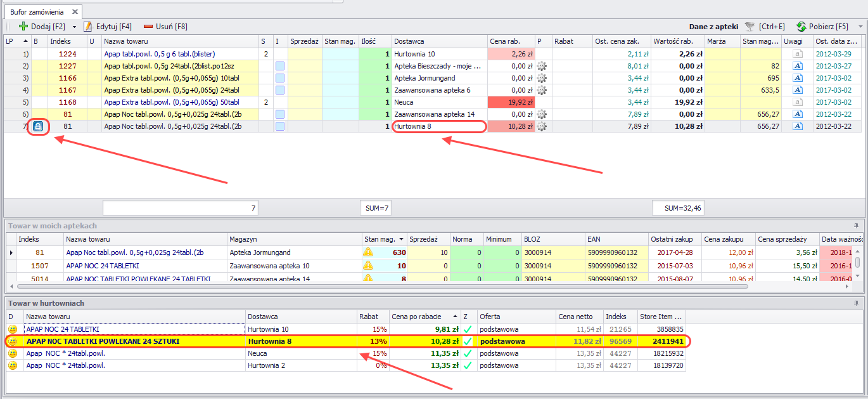Image resolution: width=868 pixels, height=399 pixels.
Task: Open the notes icon in row 2
Action: pos(798,66)
